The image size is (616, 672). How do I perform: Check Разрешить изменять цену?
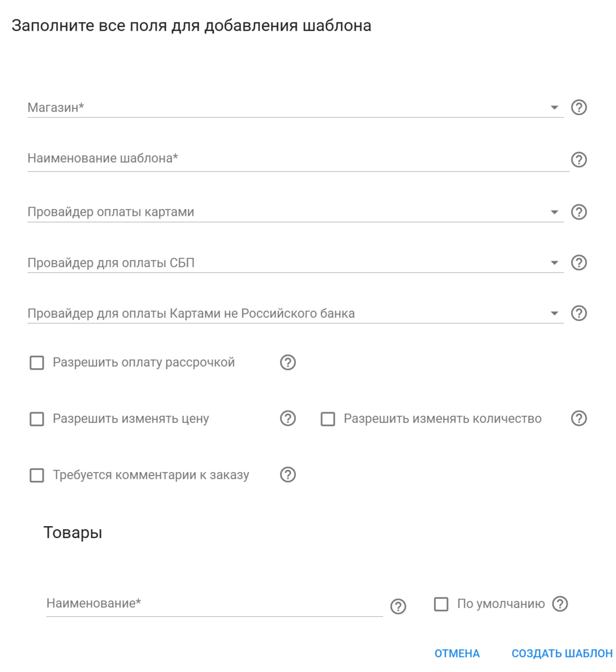tap(37, 419)
